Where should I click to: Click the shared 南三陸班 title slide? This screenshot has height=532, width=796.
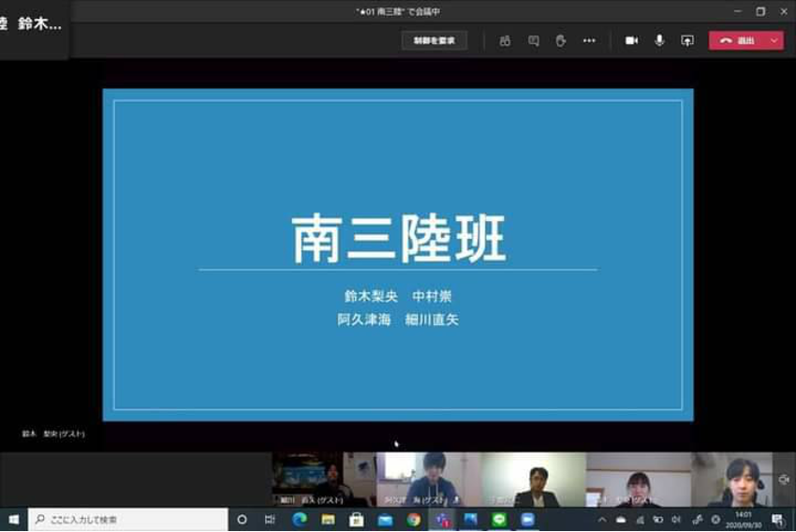click(x=398, y=255)
